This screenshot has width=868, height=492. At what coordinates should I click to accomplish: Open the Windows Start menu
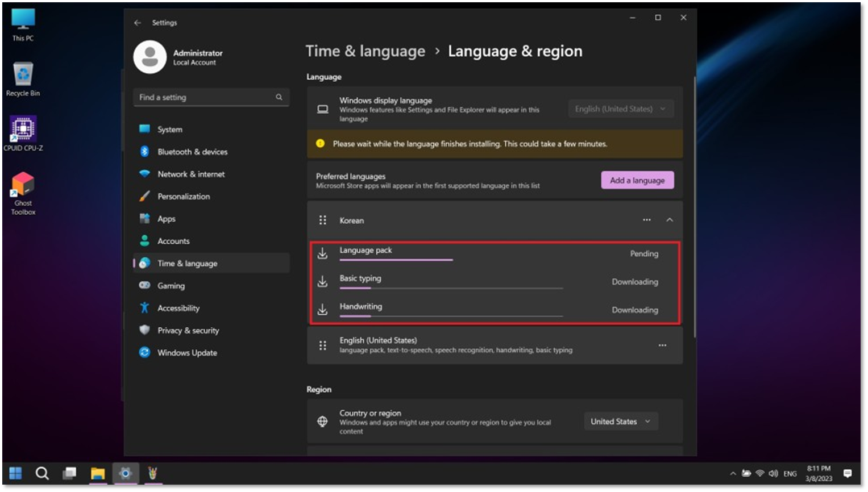pos(15,473)
